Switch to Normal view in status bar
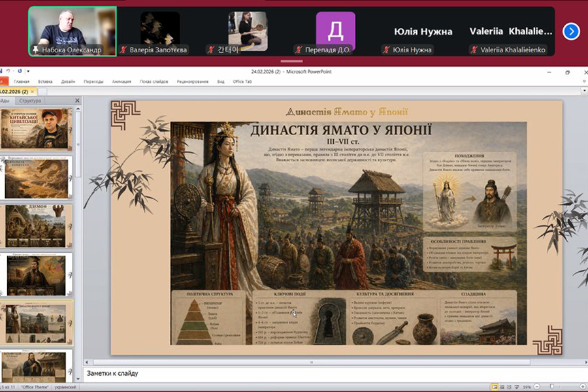The height and width of the screenshot is (392, 588). pyautogui.click(x=495, y=387)
